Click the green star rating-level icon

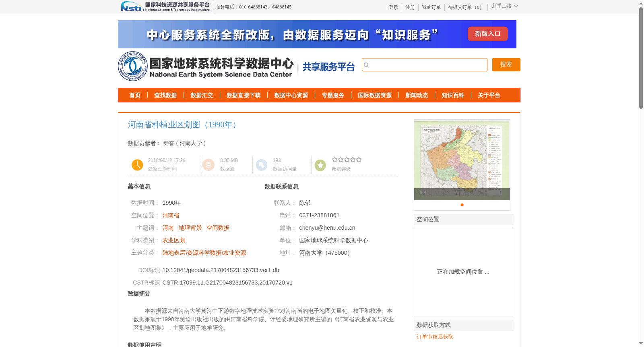tap(320, 165)
